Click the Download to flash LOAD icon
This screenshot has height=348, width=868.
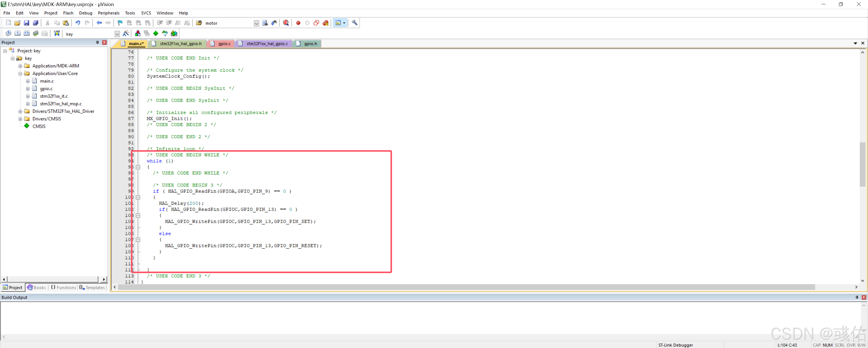pyautogui.click(x=57, y=33)
